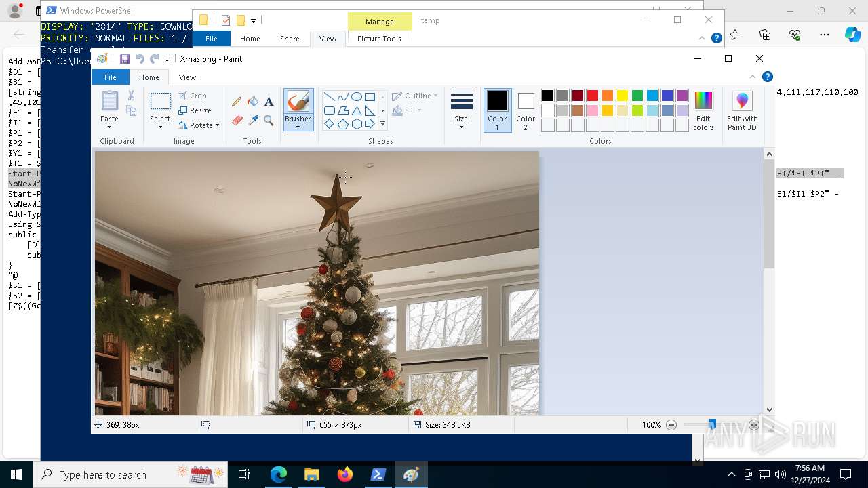The width and height of the screenshot is (868, 488).
Task: Open Firefox from the taskbar
Action: click(x=345, y=474)
